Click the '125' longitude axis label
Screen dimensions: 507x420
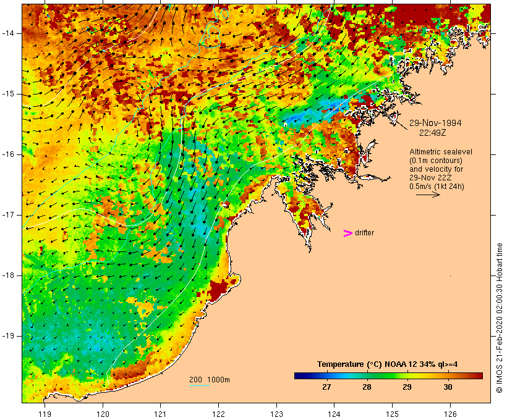click(x=392, y=414)
